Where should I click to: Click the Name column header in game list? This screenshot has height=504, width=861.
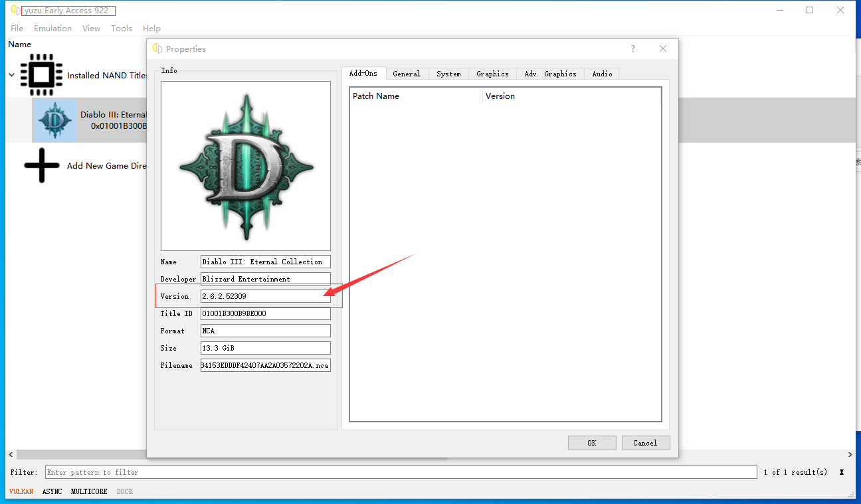[x=20, y=44]
